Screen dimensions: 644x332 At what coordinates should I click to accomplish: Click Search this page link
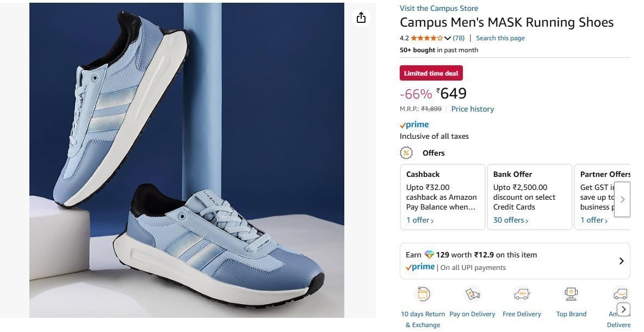(x=500, y=38)
